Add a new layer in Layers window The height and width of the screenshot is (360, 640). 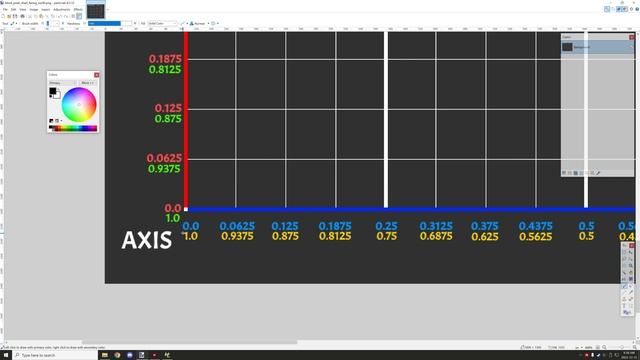(564, 173)
